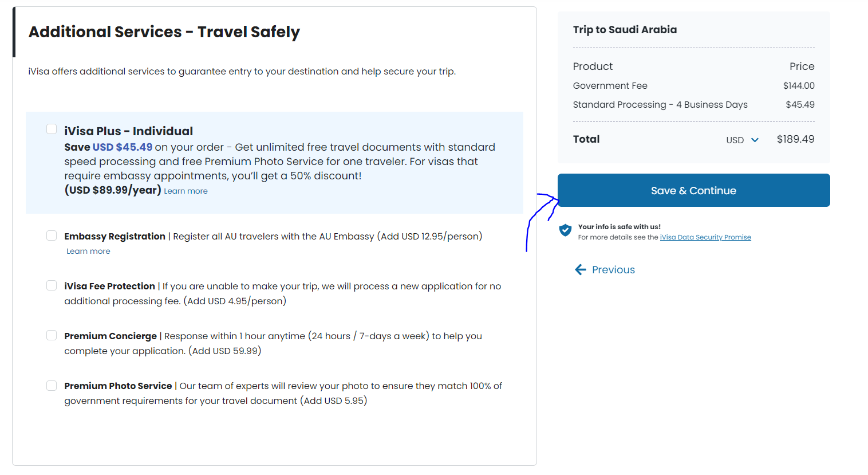Enable the iVisa Plus - Individual checkbox

pos(52,129)
